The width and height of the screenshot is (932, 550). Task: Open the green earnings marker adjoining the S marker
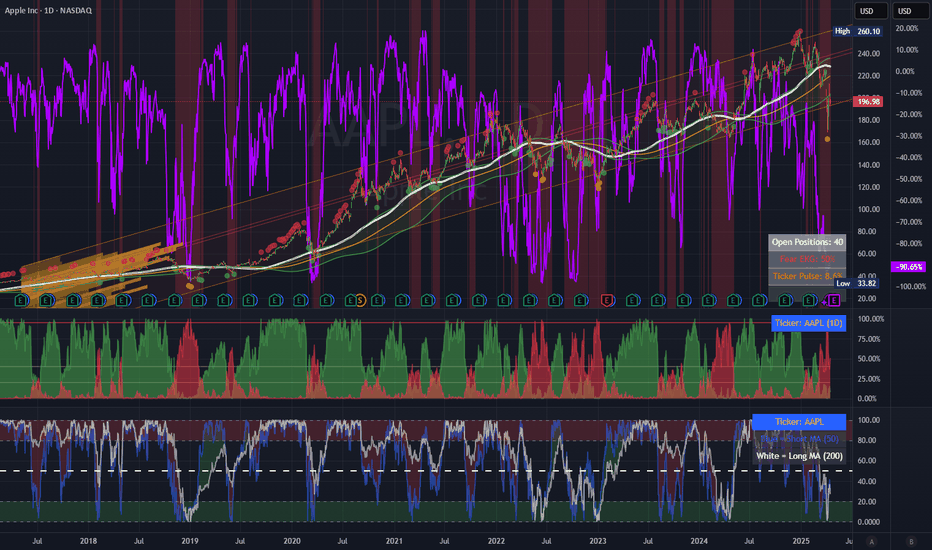(x=351, y=300)
